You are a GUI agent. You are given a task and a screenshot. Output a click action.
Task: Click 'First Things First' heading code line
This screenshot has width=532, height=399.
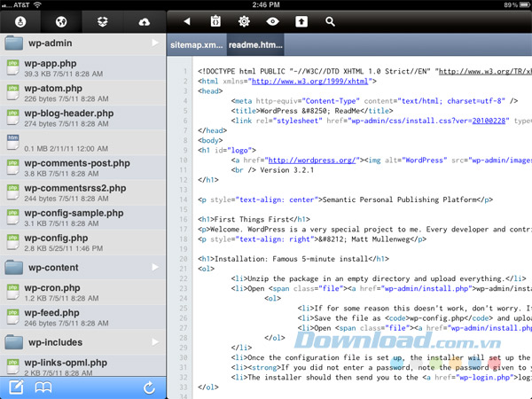click(254, 219)
